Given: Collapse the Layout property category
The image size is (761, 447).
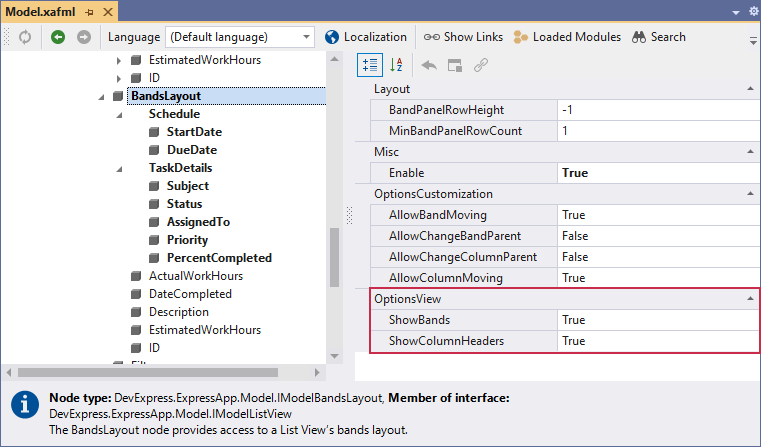Looking at the screenshot, I should (750, 88).
